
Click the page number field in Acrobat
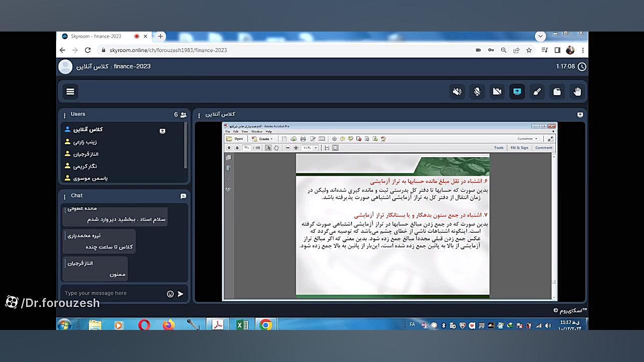tap(247, 148)
